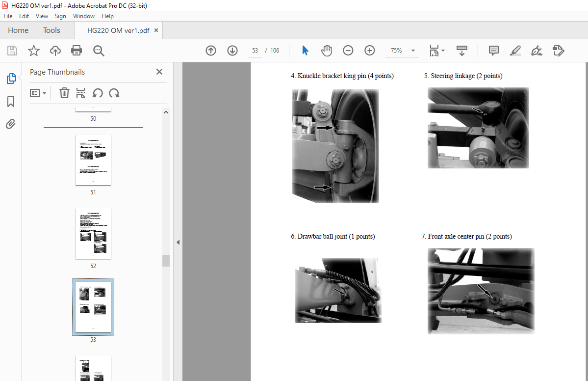The width and height of the screenshot is (588, 381).
Task: Open the Attachments paperclip pane
Action: coord(11,124)
